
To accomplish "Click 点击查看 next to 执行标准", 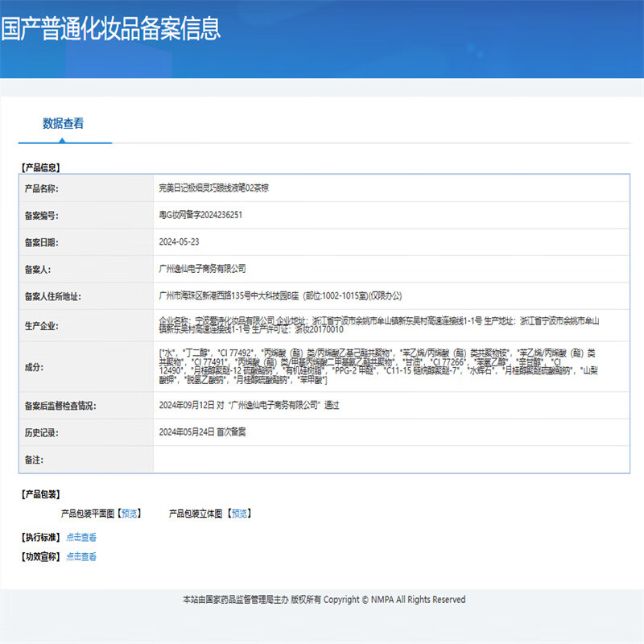I will (x=81, y=537).
